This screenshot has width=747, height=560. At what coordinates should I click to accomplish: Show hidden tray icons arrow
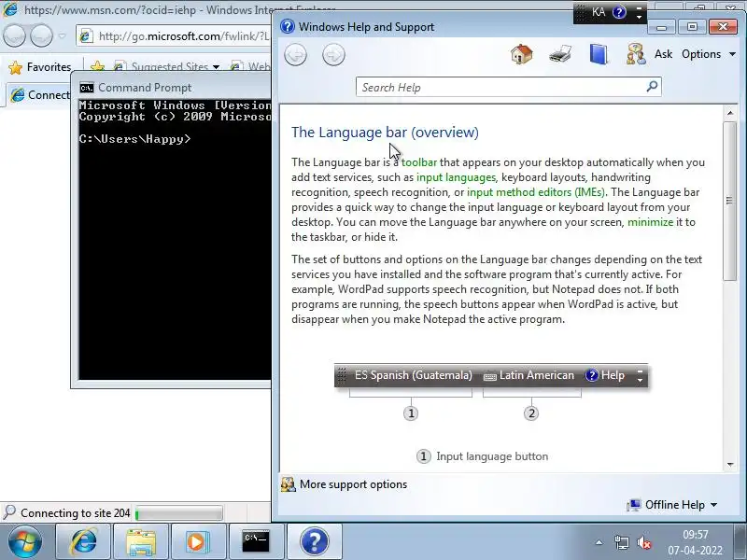click(x=599, y=542)
